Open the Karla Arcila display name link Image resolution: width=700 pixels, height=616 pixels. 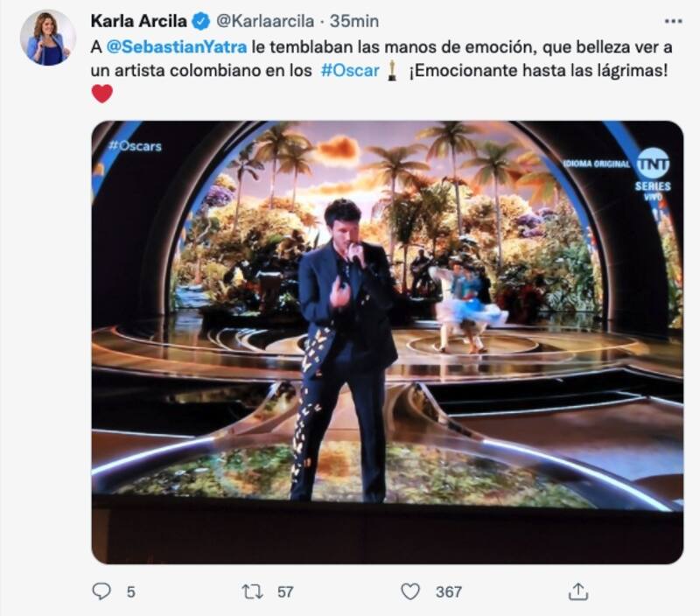pos(140,20)
